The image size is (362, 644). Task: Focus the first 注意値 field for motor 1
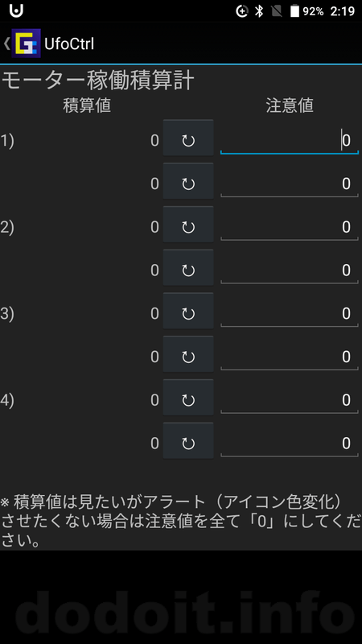[x=290, y=140]
